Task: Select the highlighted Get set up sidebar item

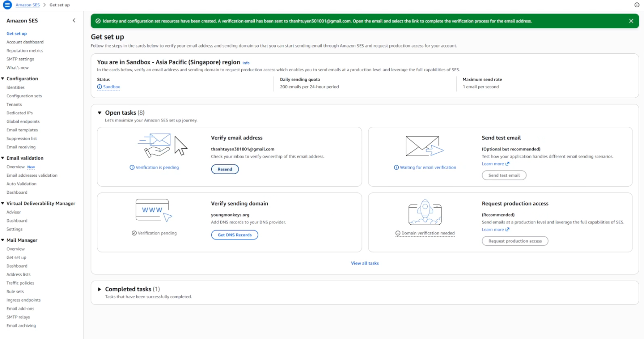Action: tap(17, 34)
